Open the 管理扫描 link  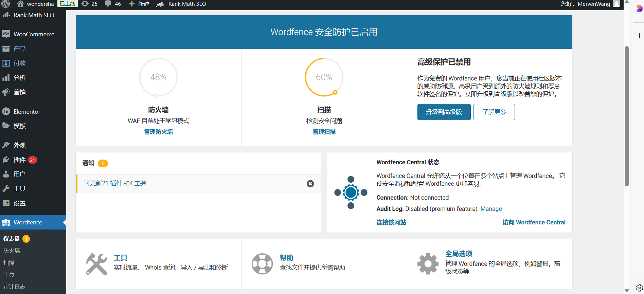(324, 132)
